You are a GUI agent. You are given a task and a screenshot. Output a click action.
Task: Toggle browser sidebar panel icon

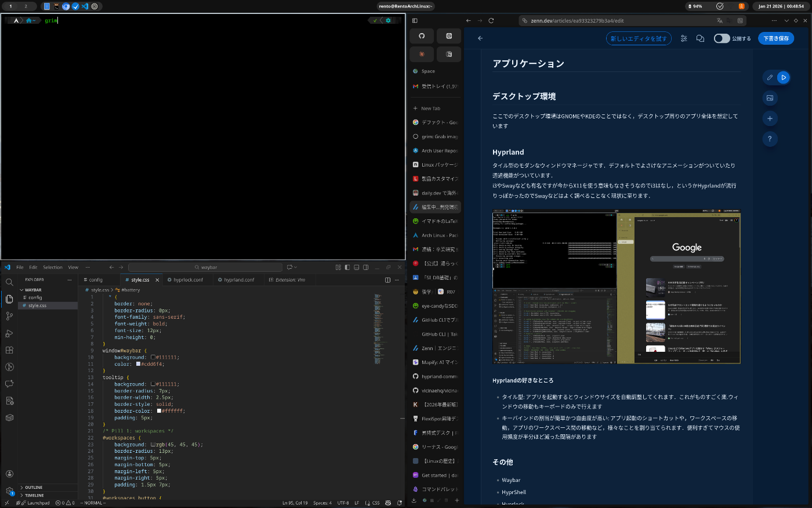coord(415,21)
